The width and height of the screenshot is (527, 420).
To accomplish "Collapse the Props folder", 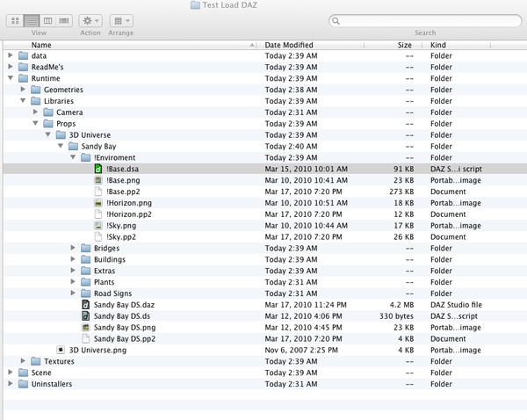I will pyautogui.click(x=36, y=123).
